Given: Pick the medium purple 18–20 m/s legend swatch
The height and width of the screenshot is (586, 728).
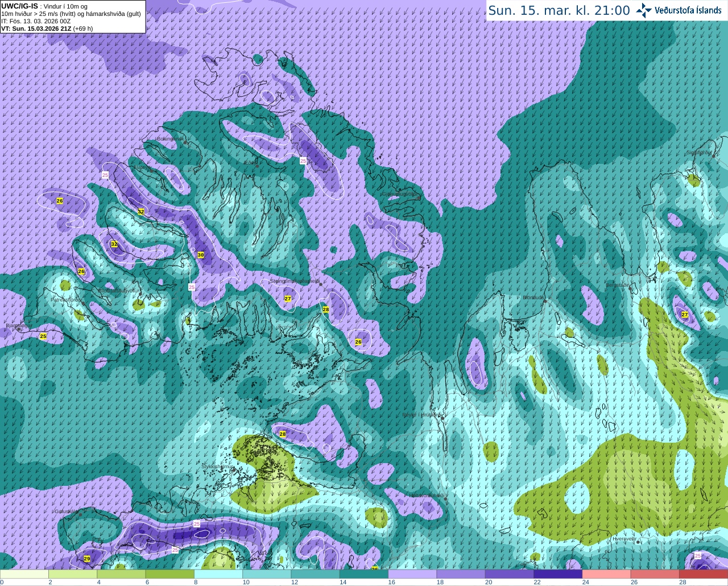Looking at the screenshot, I should tap(461, 574).
